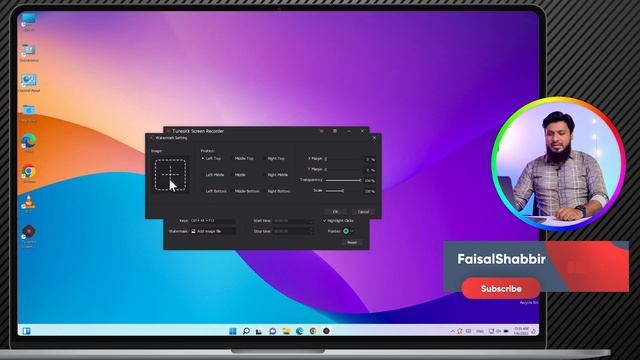This screenshot has height=360, width=640.
Task: Click the Keys shortcut field
Action: [213, 221]
